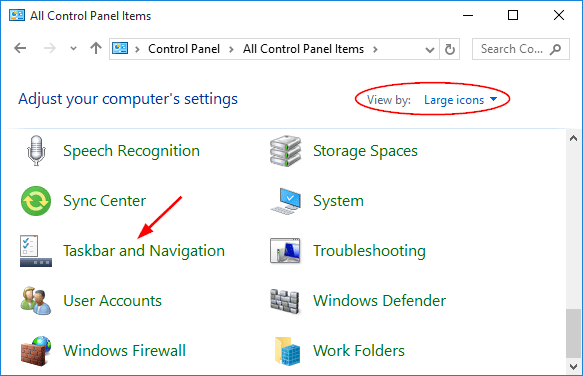Click the green Sync Center icon
Viewport: 583px width, 376px height.
[x=36, y=201]
